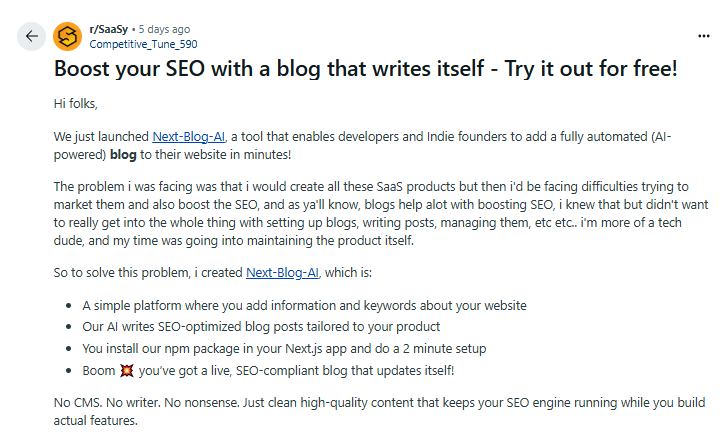Click the 'install our npm package' bullet
Screen dimensions: 725x434
(284, 348)
